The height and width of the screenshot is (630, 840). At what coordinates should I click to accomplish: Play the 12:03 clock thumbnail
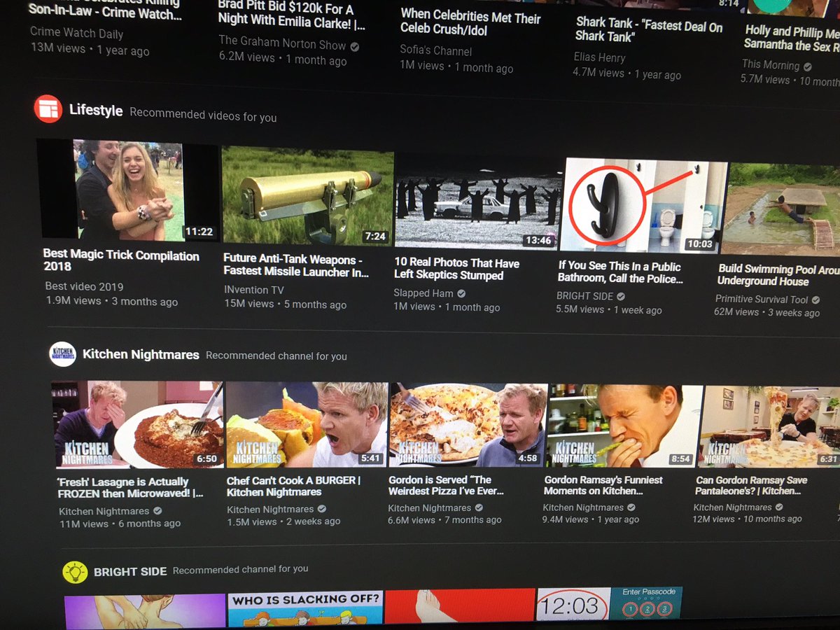pyautogui.click(x=573, y=604)
